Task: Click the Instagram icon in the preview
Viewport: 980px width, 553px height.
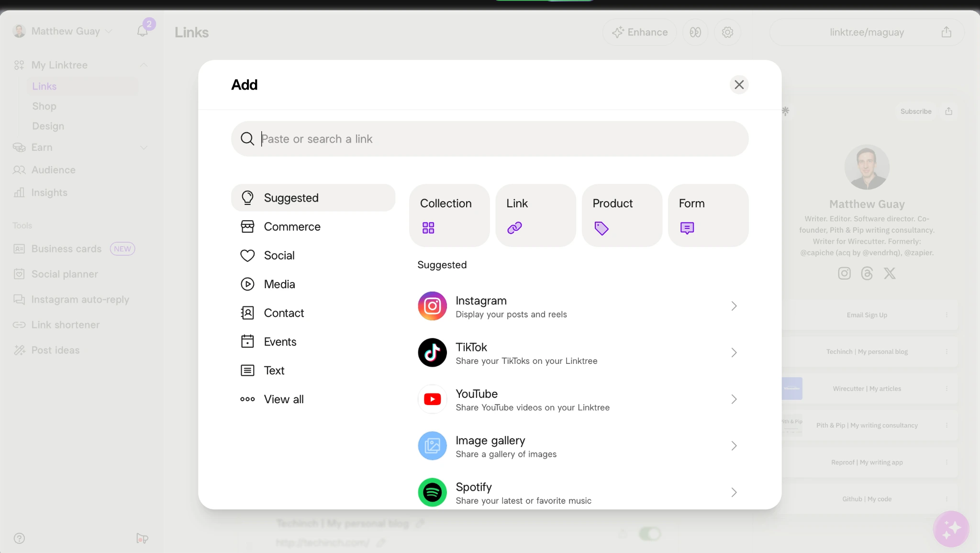Action: click(844, 273)
